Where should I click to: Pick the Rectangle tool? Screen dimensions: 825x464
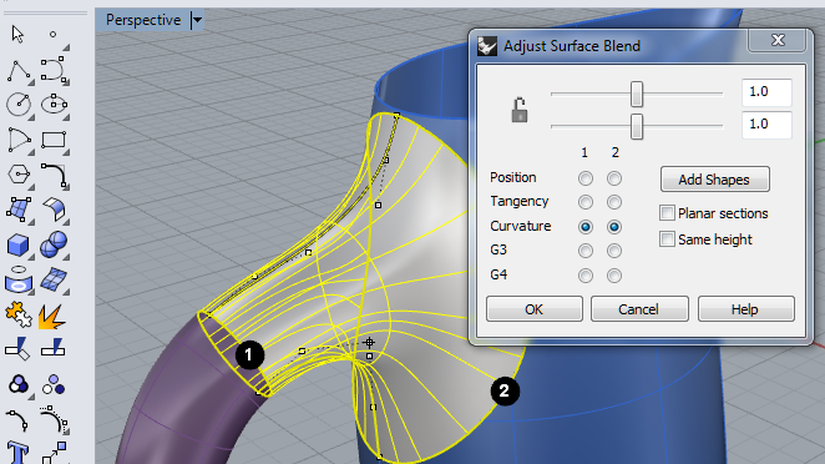pyautogui.click(x=54, y=140)
